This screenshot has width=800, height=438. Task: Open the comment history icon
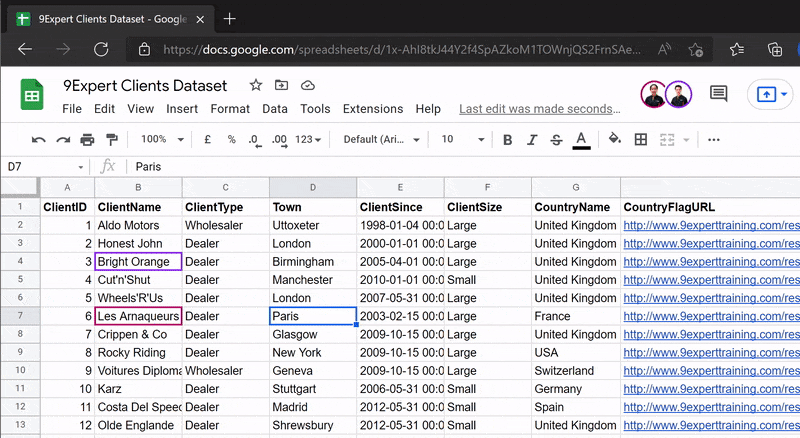coord(718,94)
